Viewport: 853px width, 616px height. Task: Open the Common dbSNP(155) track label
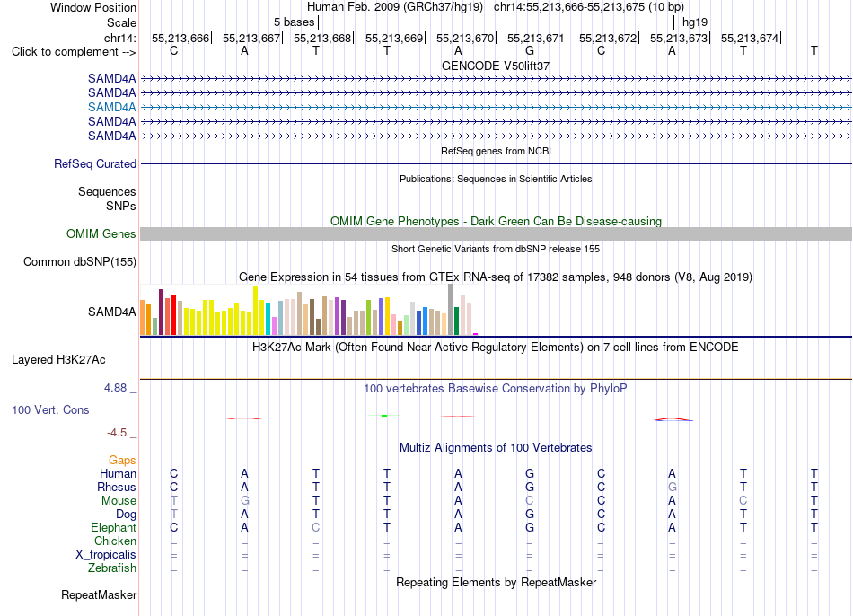[79, 261]
